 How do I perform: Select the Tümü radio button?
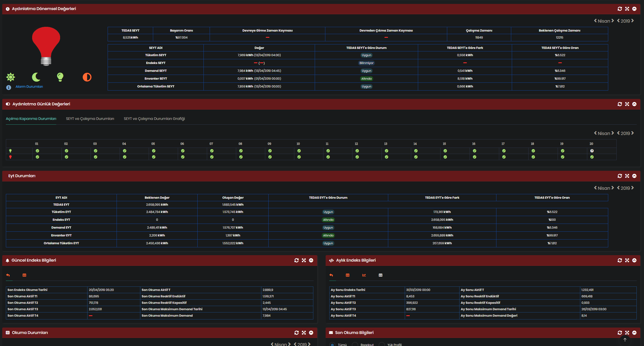pos(332,345)
